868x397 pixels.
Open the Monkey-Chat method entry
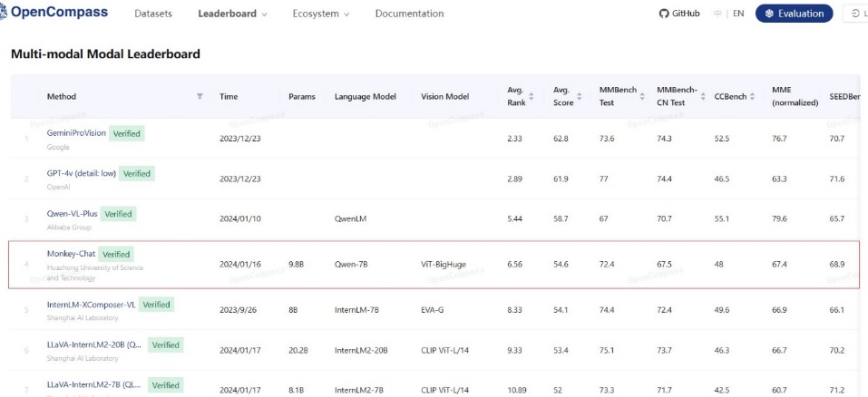coord(71,254)
